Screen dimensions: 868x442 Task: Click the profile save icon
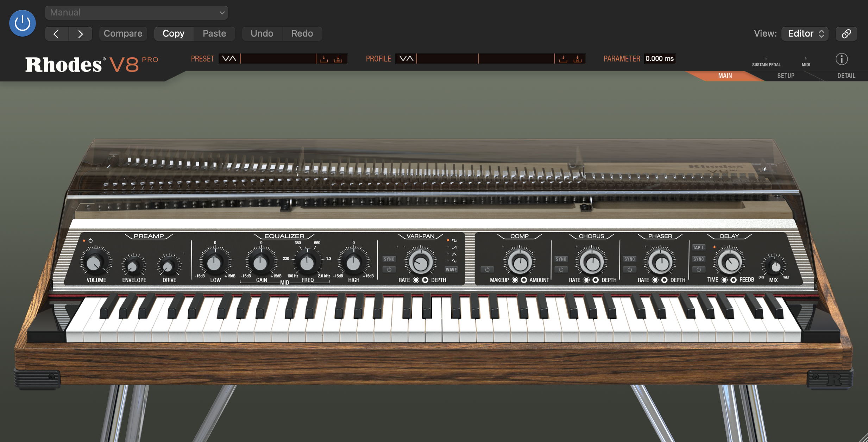pyautogui.click(x=563, y=59)
